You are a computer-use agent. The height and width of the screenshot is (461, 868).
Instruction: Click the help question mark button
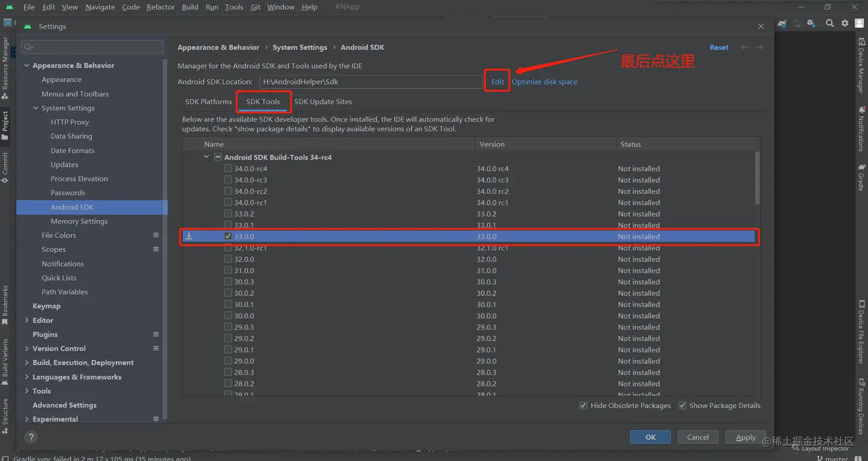click(x=32, y=437)
